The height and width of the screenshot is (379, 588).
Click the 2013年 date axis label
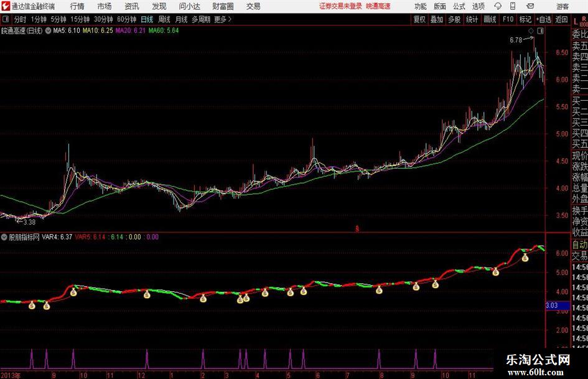(11, 375)
